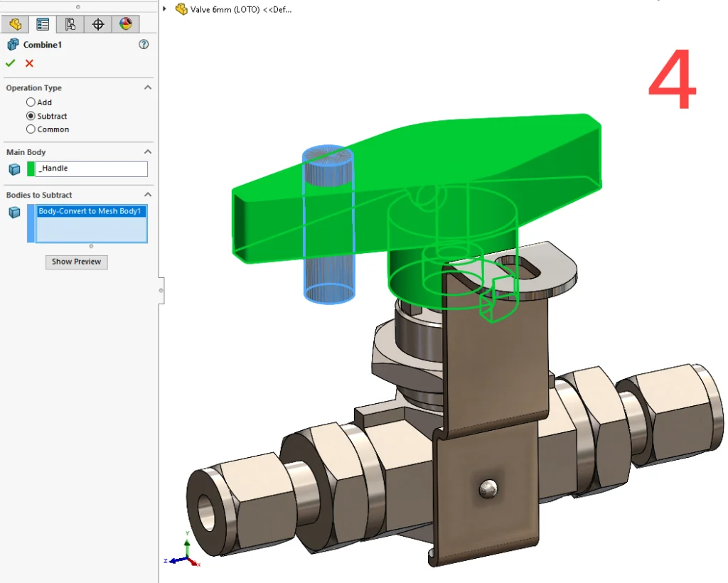Click the Show Preview button
Viewport: 728px width, 583px height.
[x=76, y=262]
